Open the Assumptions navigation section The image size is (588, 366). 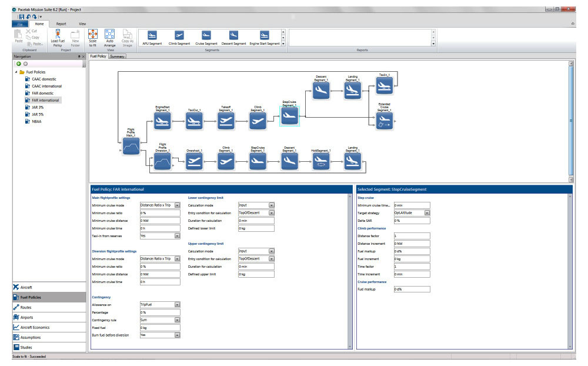click(49, 337)
